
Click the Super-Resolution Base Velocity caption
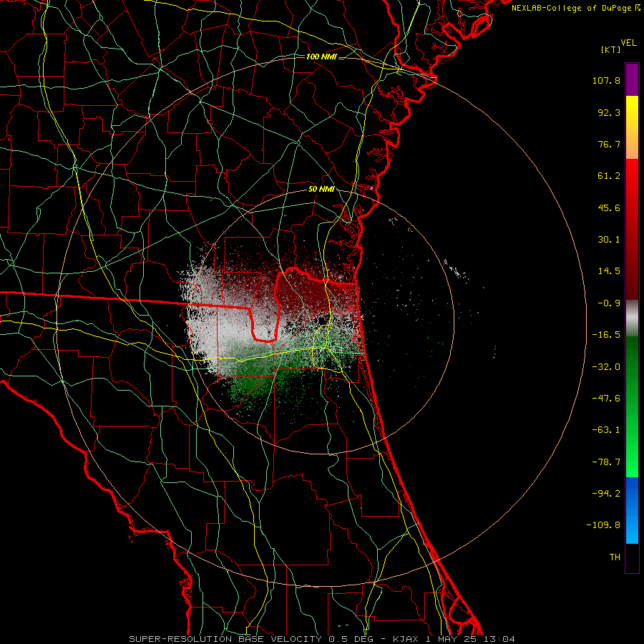[x=322, y=639]
